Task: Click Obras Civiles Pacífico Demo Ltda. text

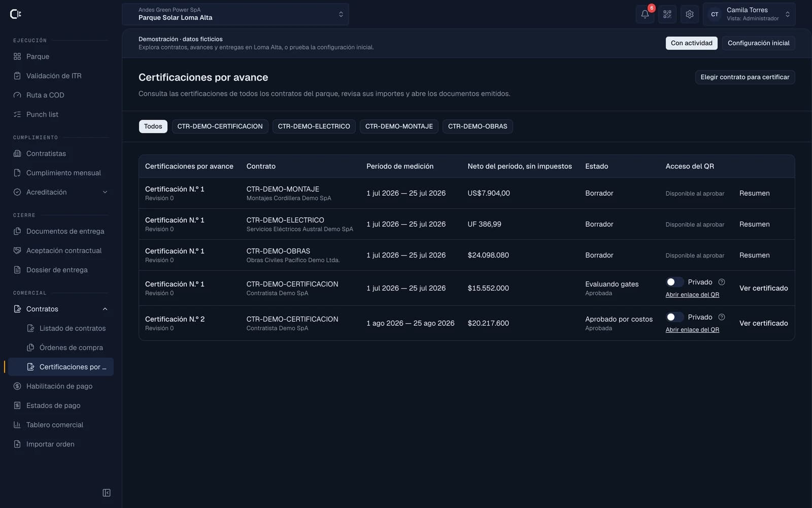Action: [293, 260]
